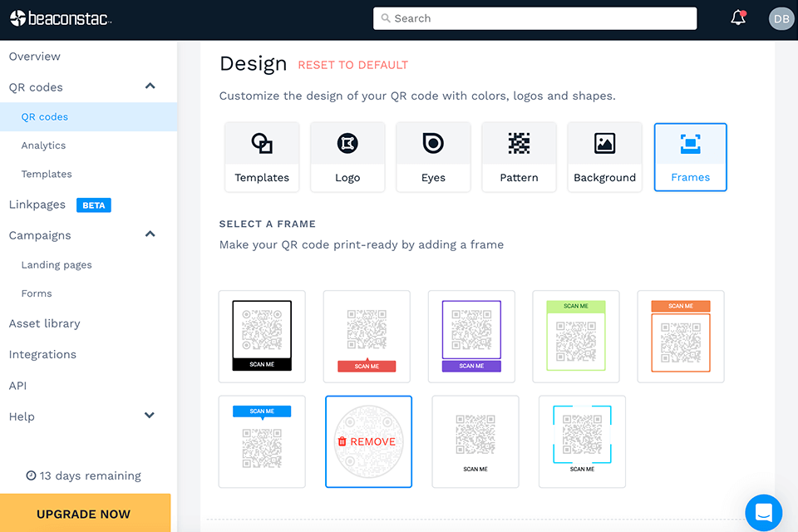Choose the blue speech-bubble SCAN ME frame

pos(262,441)
